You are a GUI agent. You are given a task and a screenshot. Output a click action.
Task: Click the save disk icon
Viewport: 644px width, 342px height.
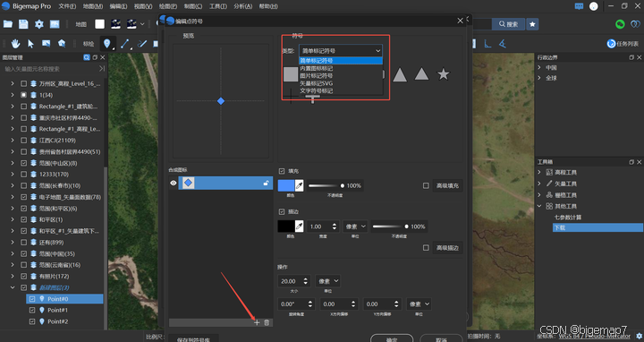(x=23, y=24)
